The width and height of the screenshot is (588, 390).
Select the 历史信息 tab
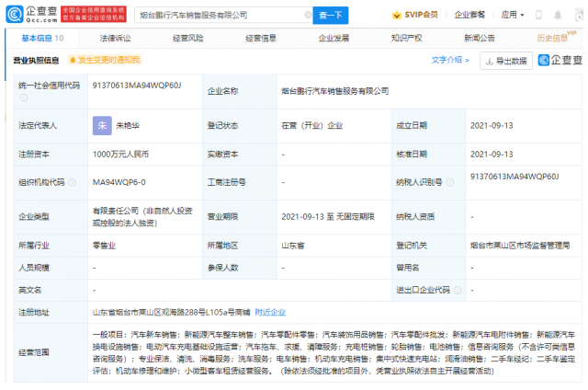pos(553,39)
